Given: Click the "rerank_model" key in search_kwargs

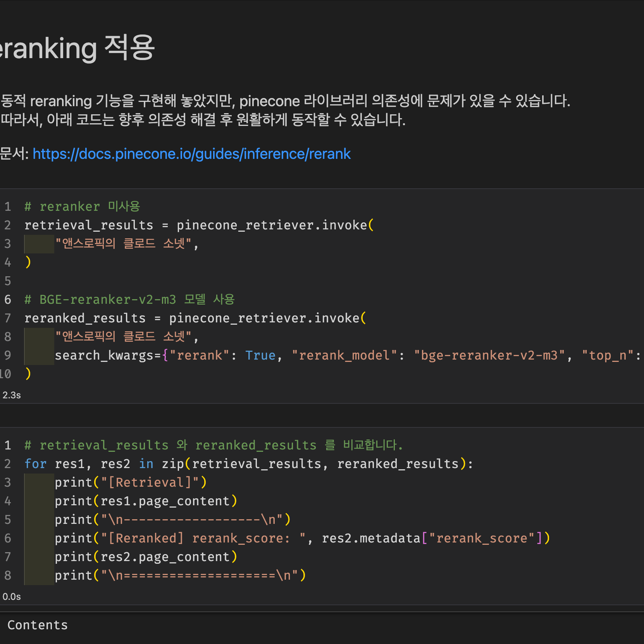Looking at the screenshot, I should coord(344,355).
